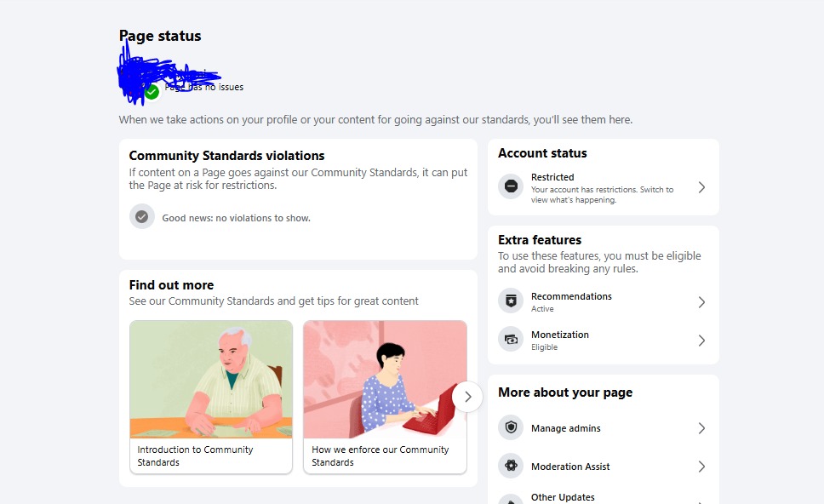824x504 pixels.
Task: Expand Manage admins chevron
Action: (701, 427)
